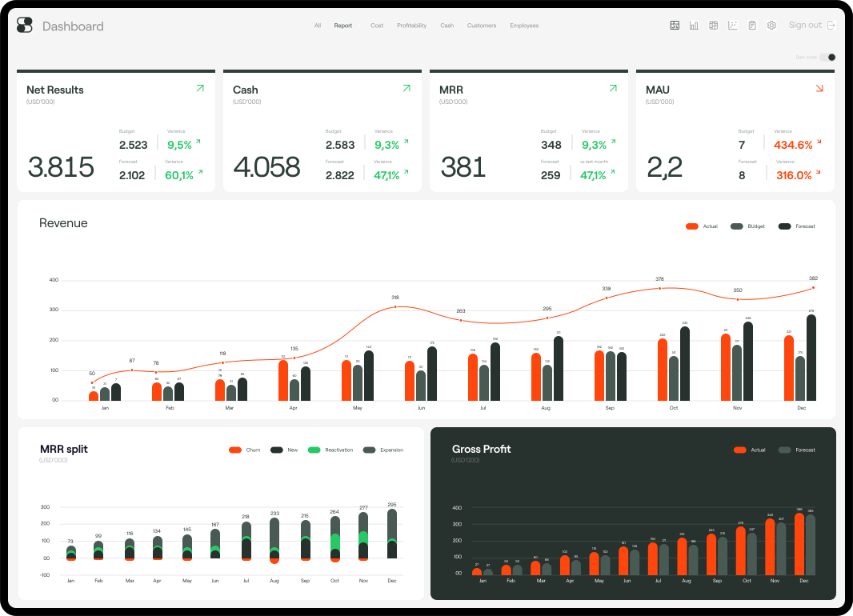Image resolution: width=853 pixels, height=616 pixels.
Task: Click the app logo beside Dashboard
Action: pyautogui.click(x=25, y=25)
